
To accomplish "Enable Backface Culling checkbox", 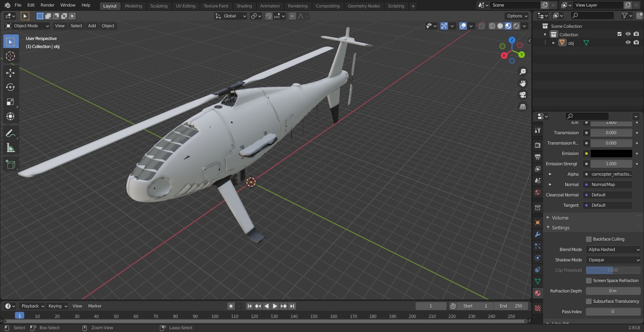I will click(x=589, y=239).
